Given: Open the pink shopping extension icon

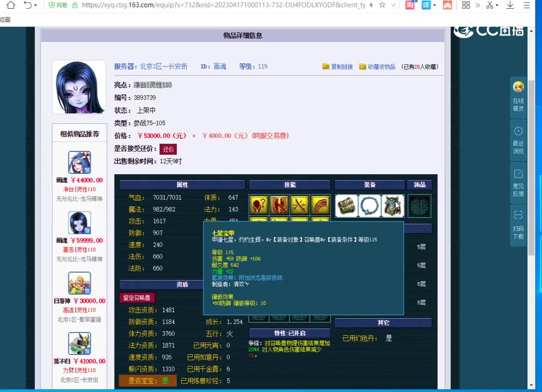Looking at the screenshot, I should (x=410, y=5).
